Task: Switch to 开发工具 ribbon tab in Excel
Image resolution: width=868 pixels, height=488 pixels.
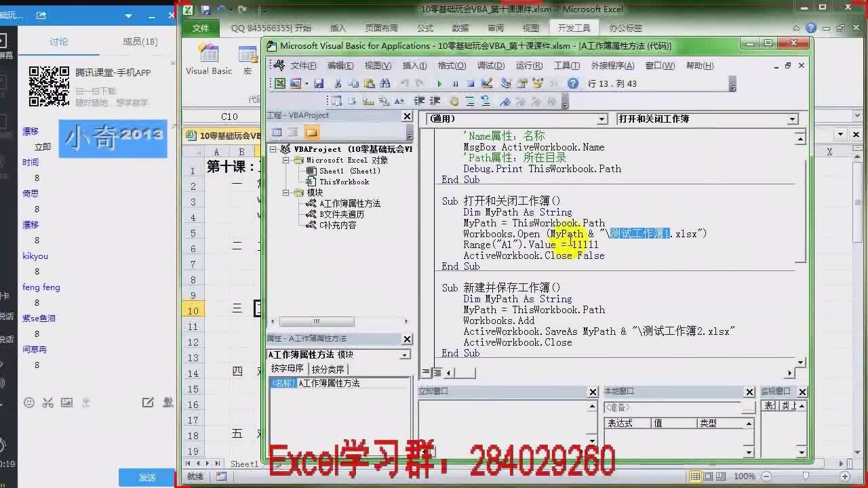Action: tap(574, 28)
